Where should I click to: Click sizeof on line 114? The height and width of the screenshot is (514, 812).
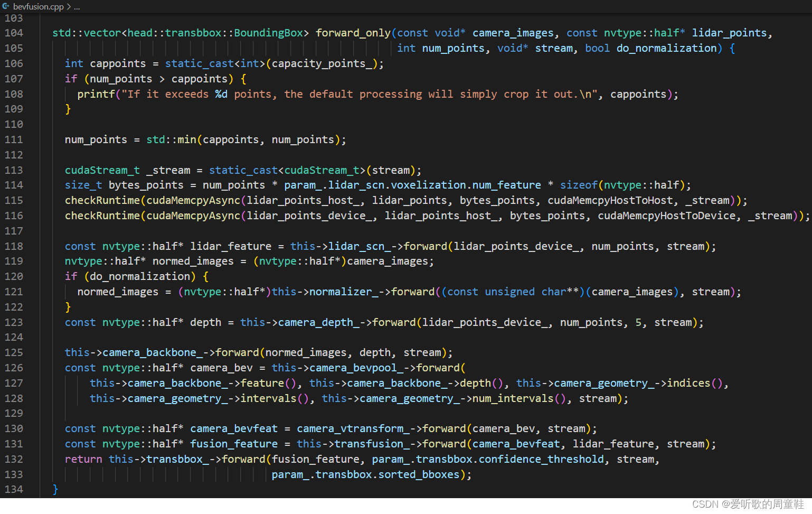[x=579, y=185]
